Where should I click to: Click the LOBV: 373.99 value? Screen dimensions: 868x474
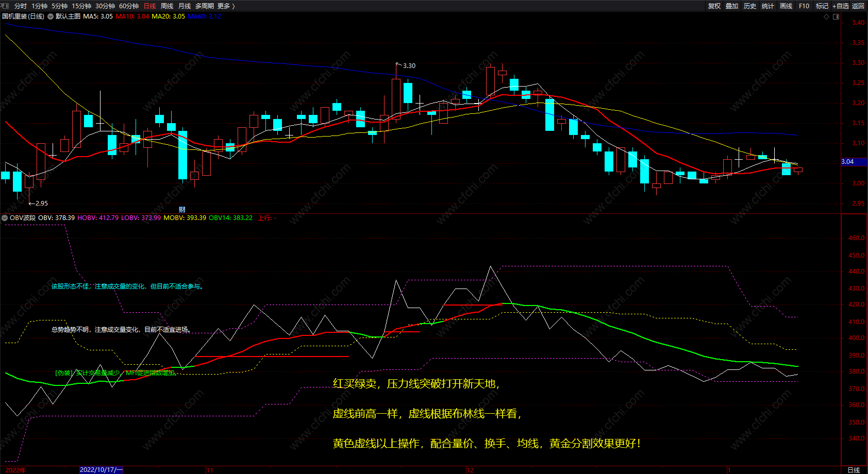coord(141,218)
